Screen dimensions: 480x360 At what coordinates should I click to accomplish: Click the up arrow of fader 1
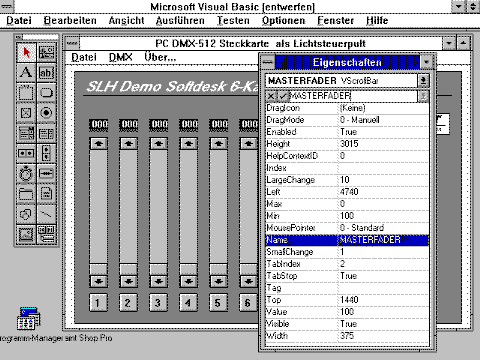[x=98, y=144]
